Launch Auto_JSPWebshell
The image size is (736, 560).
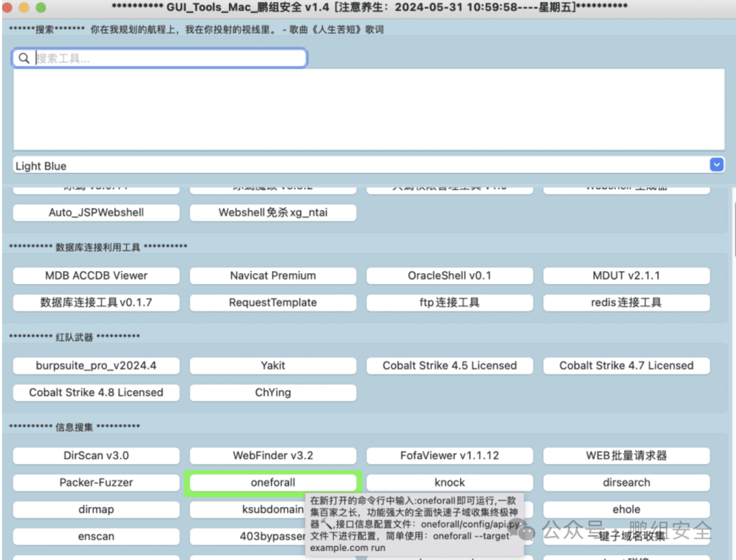tap(96, 213)
